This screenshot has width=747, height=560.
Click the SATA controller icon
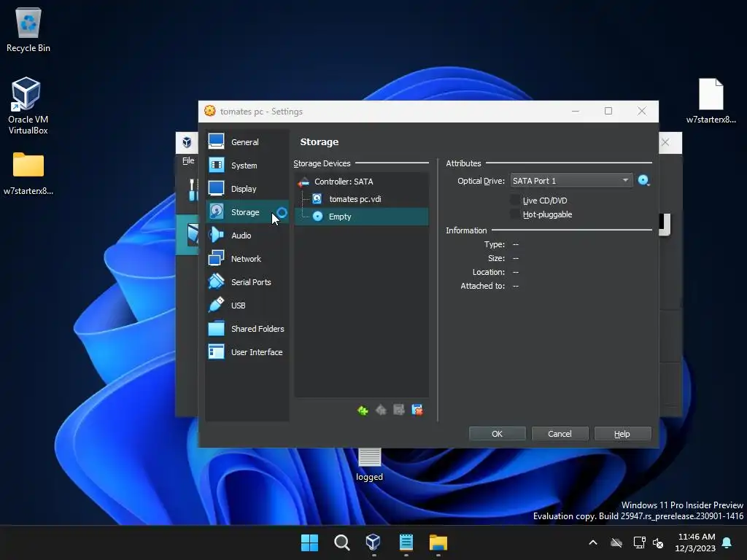click(x=303, y=182)
